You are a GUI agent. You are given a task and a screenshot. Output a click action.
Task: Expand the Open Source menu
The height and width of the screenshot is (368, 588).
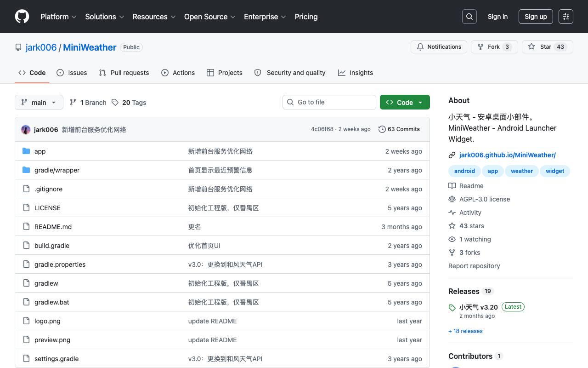[210, 17]
